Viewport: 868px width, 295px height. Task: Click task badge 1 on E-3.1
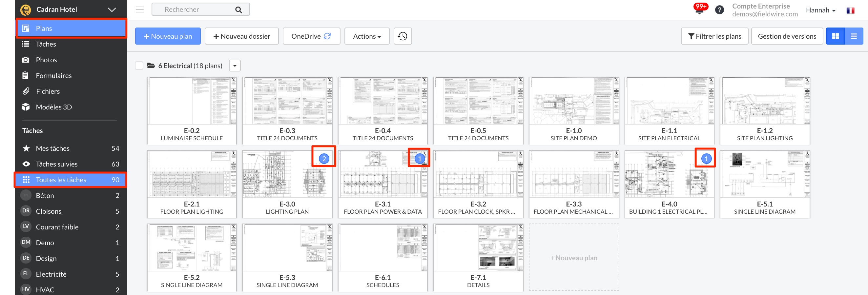(x=420, y=159)
